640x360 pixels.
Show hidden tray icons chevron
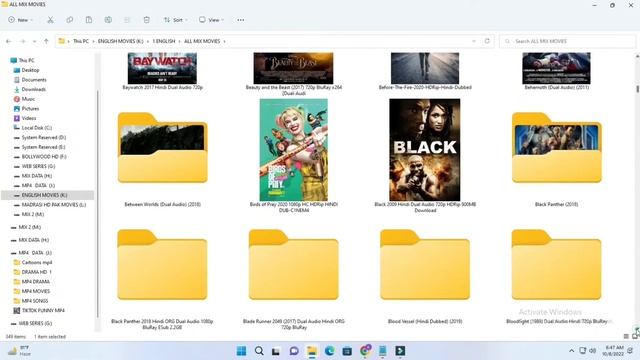[571, 351]
